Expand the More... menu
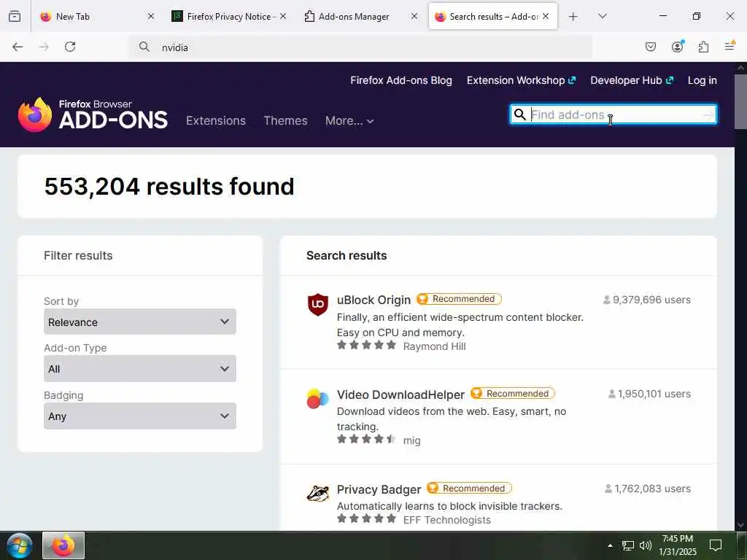The image size is (747, 560). (349, 120)
